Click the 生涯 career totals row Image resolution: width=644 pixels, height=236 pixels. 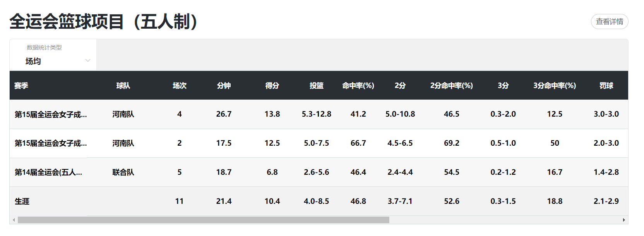22,202
